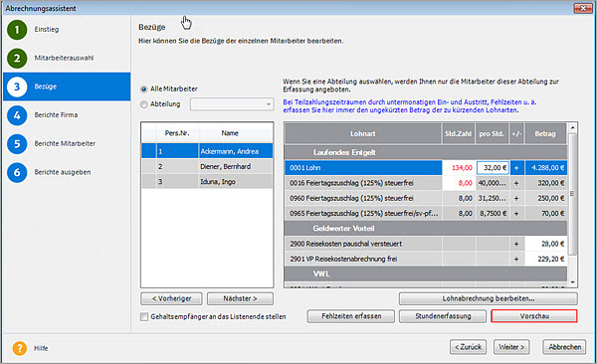Click the scroll up arrow of Lohnart table
Image resolution: width=597 pixels, height=364 pixels.
[572, 127]
